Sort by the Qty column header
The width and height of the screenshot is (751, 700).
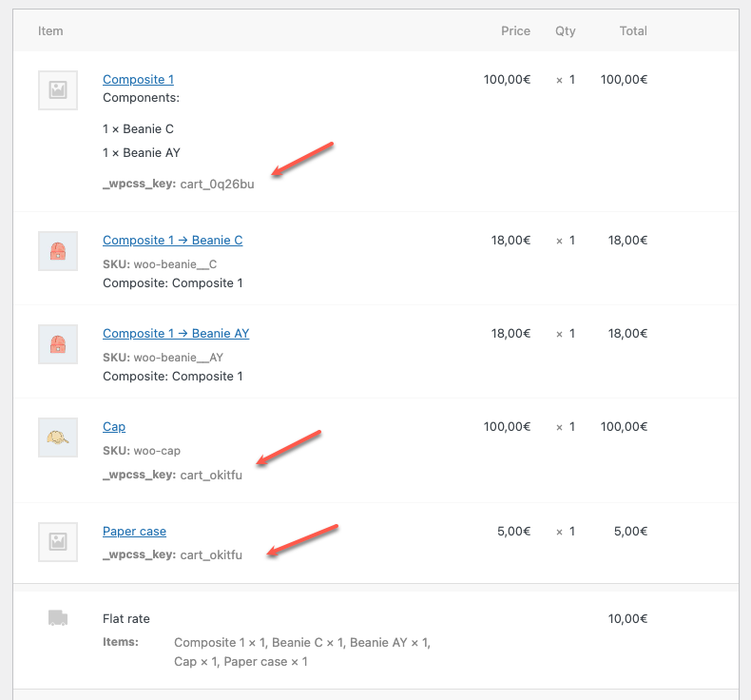click(x=566, y=31)
